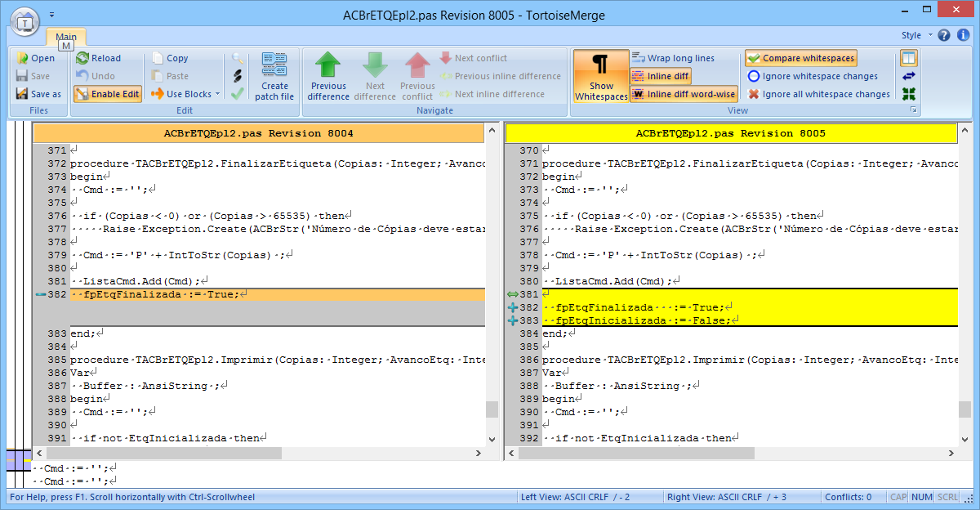The height and width of the screenshot is (510, 980).
Task: Select Compare whitespaces option
Action: (x=800, y=58)
